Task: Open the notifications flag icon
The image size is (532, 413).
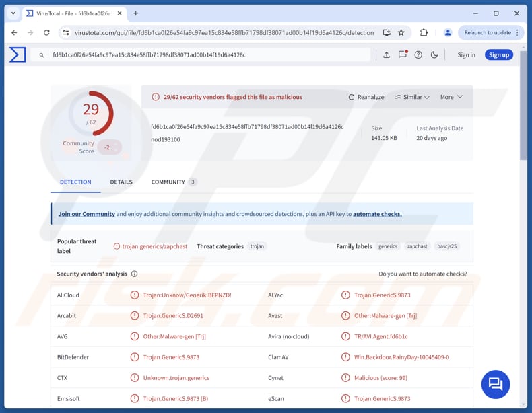Action: (x=402, y=55)
